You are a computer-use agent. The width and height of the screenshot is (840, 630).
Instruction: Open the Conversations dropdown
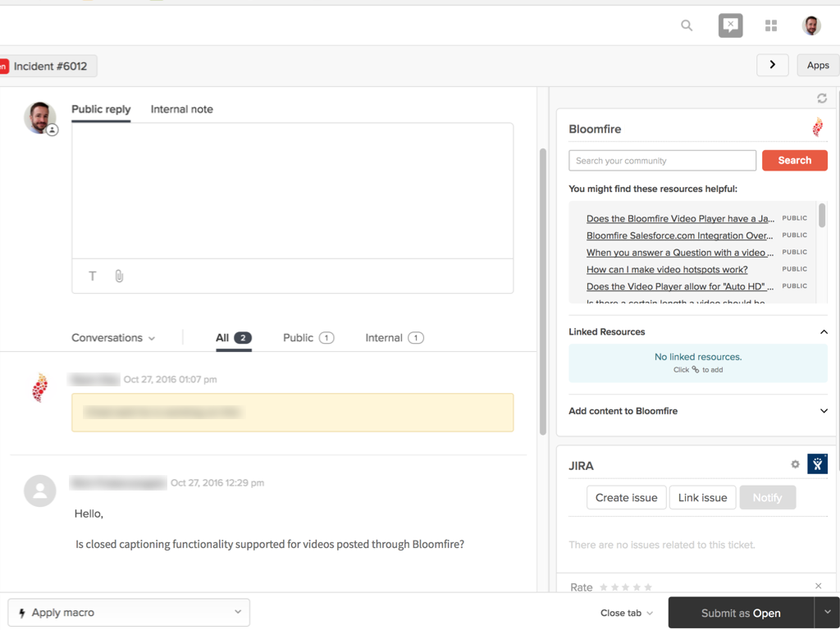[113, 338]
